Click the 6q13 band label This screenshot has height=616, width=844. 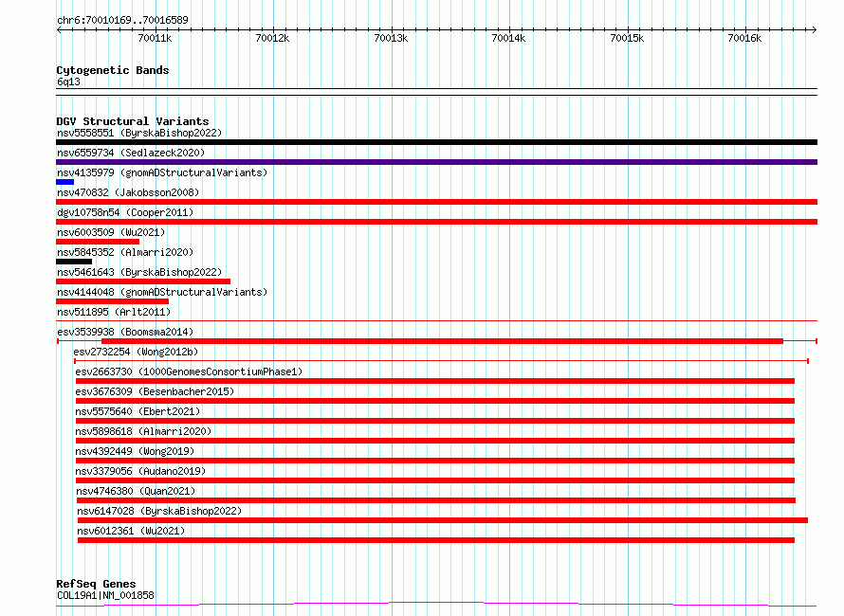[x=68, y=82]
